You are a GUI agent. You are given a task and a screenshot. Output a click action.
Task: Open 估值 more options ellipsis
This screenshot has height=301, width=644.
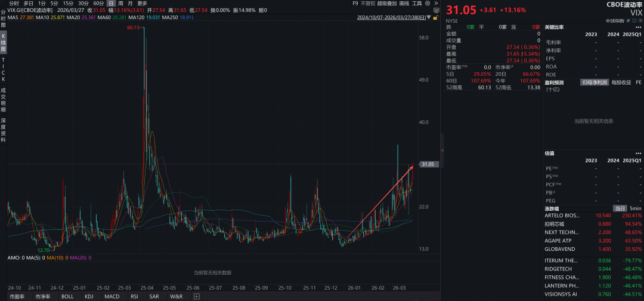pos(638,153)
